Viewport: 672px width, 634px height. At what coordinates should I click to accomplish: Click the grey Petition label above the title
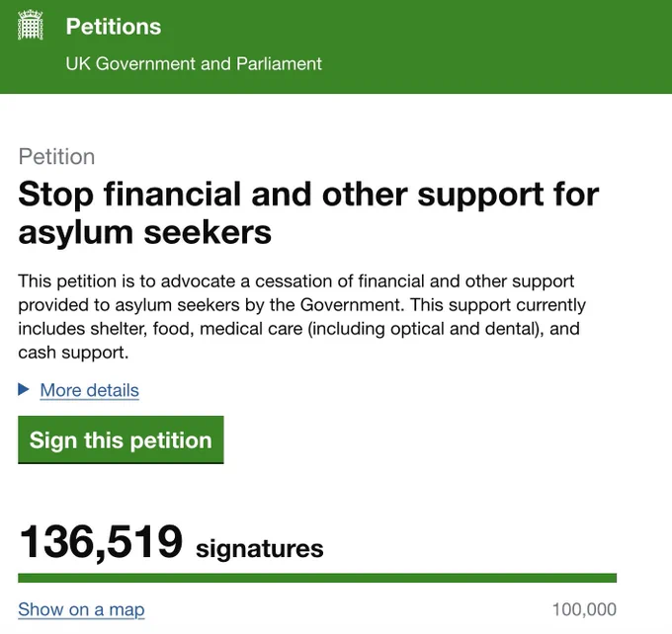tap(56, 157)
